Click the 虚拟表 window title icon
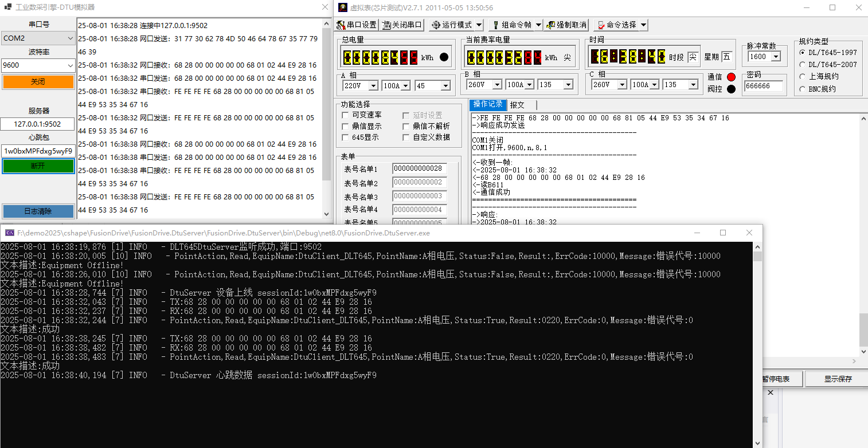This screenshot has width=868, height=448. 342,7
